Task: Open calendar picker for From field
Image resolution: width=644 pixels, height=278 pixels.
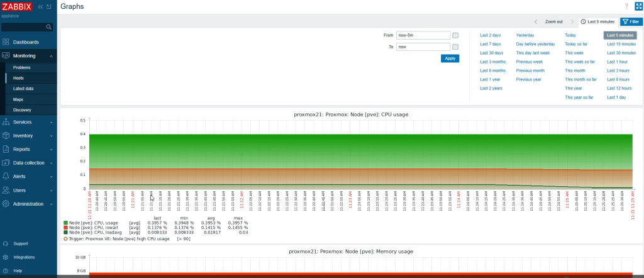Action: 455,35
